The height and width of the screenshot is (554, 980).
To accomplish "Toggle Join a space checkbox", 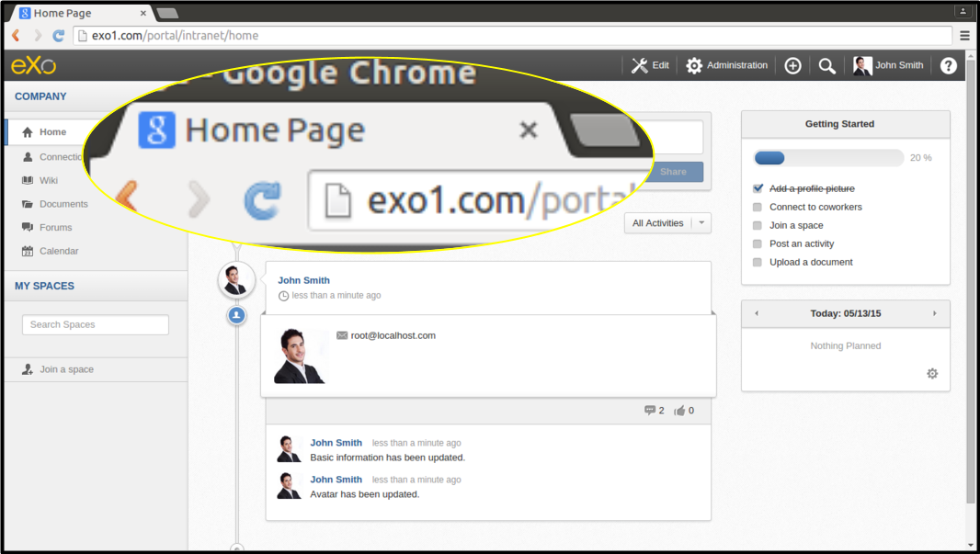I will [x=758, y=225].
